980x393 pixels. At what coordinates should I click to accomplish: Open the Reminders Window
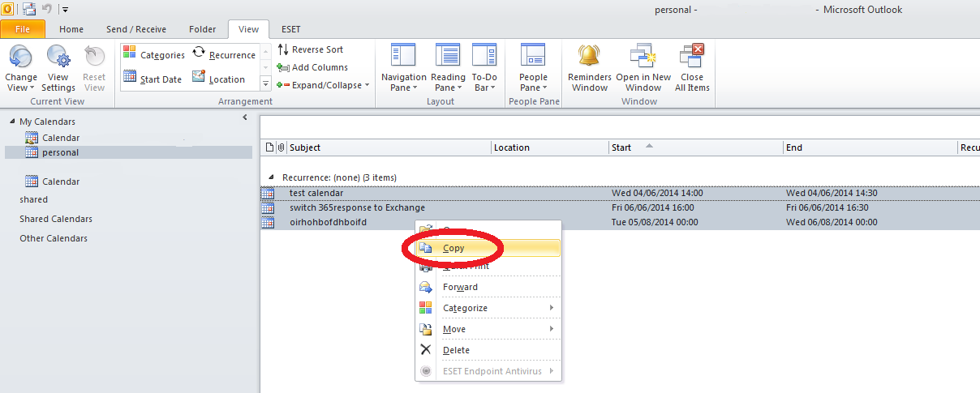[590, 69]
